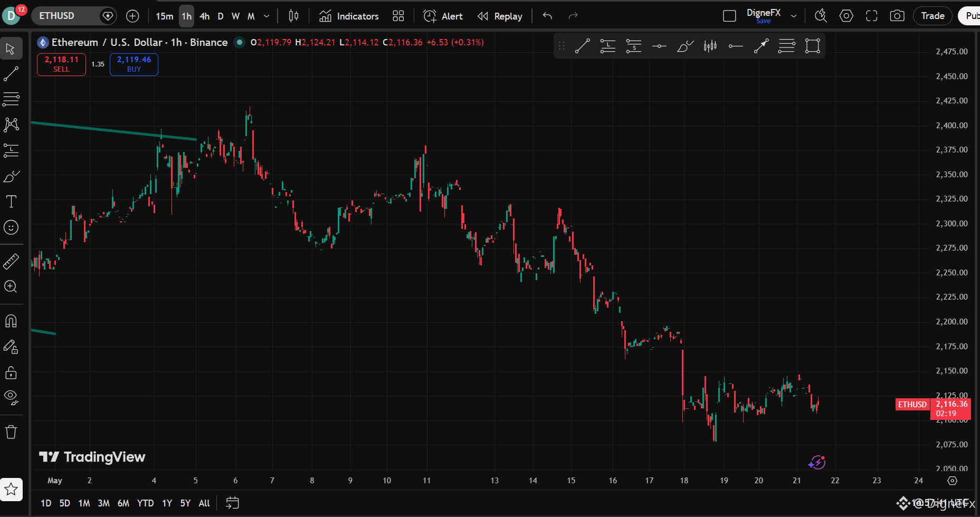
Task: Select the ruler measure tool
Action: pos(11,261)
